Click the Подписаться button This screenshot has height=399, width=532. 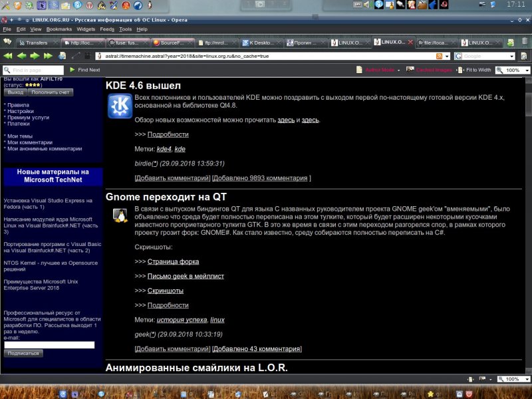point(23,353)
